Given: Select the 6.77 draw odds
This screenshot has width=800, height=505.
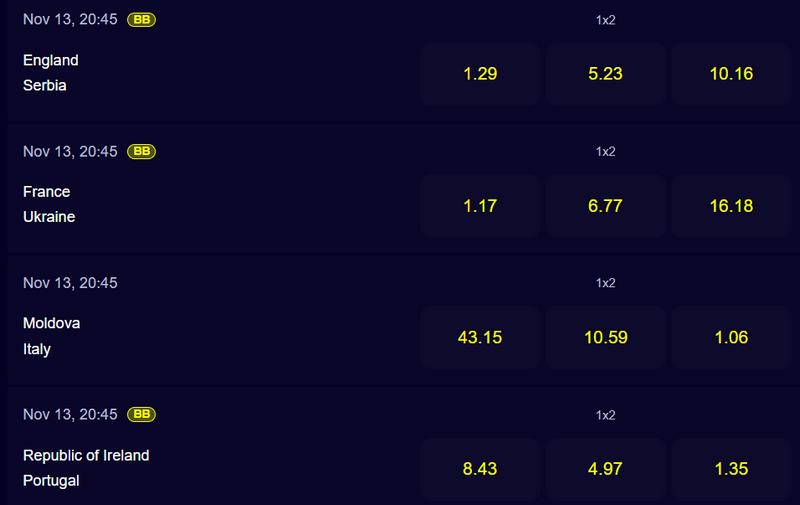Looking at the screenshot, I should 606,206.
